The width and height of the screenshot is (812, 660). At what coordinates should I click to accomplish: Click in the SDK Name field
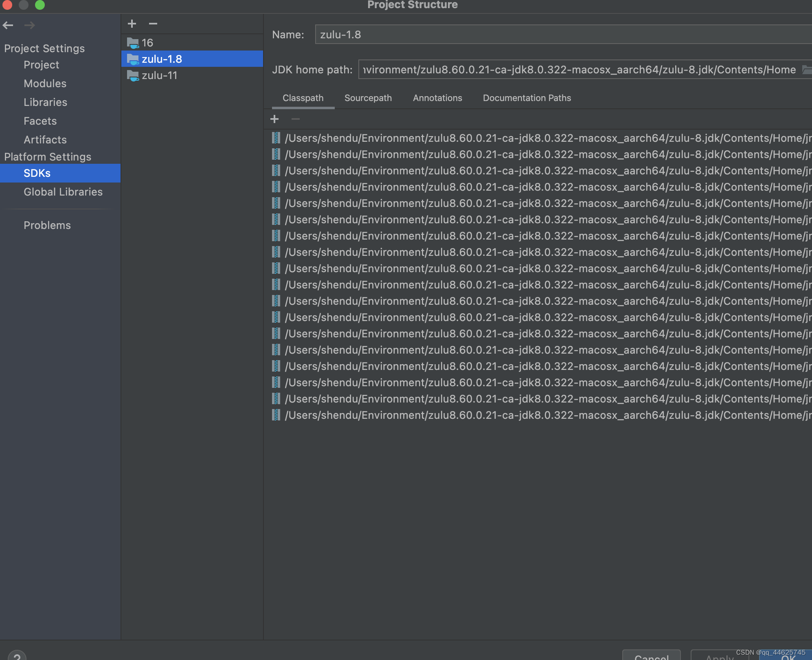(562, 35)
